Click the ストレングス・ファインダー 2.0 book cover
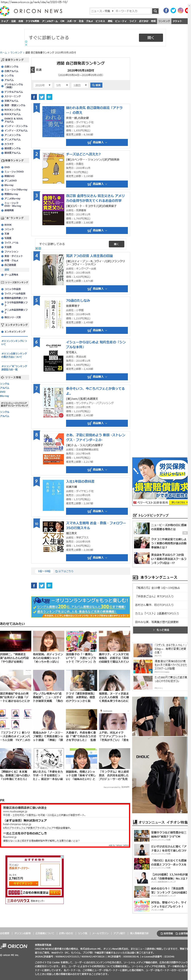This screenshot has height=980, width=191. coord(53,449)
